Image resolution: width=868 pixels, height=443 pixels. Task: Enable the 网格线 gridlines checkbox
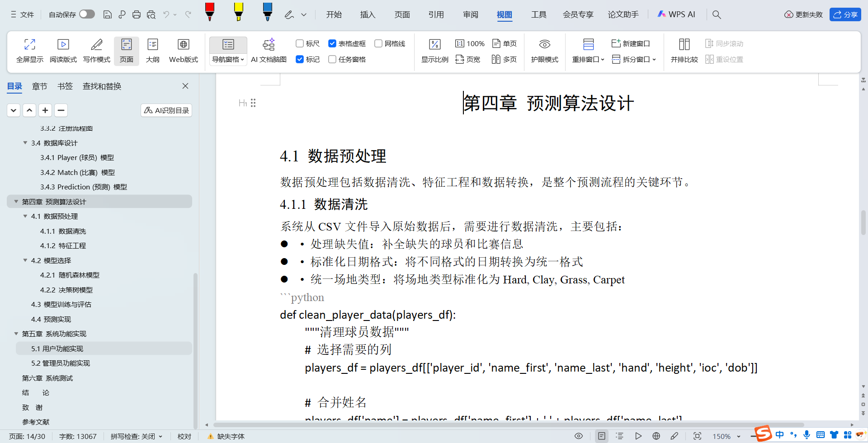378,43
